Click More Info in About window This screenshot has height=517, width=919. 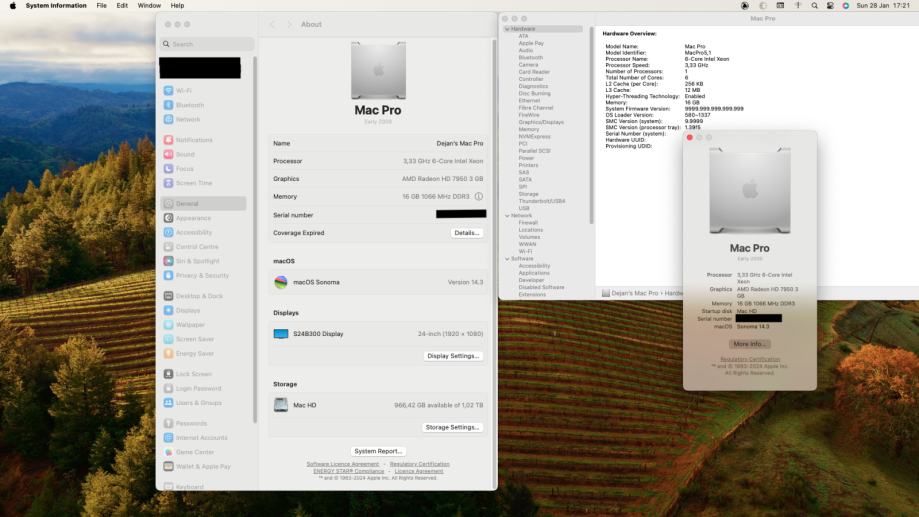(750, 344)
